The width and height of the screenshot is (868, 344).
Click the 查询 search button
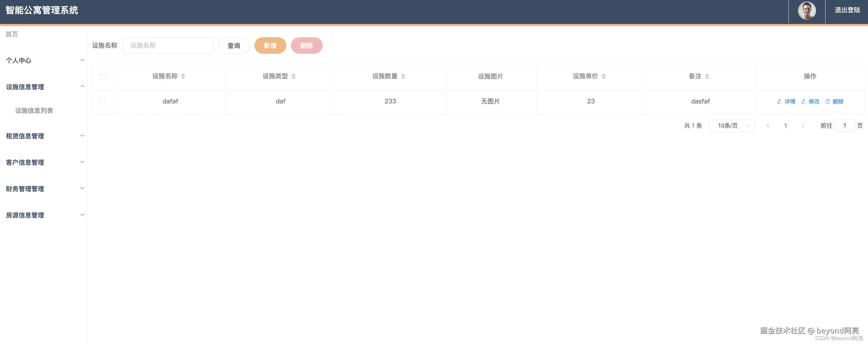(x=234, y=46)
